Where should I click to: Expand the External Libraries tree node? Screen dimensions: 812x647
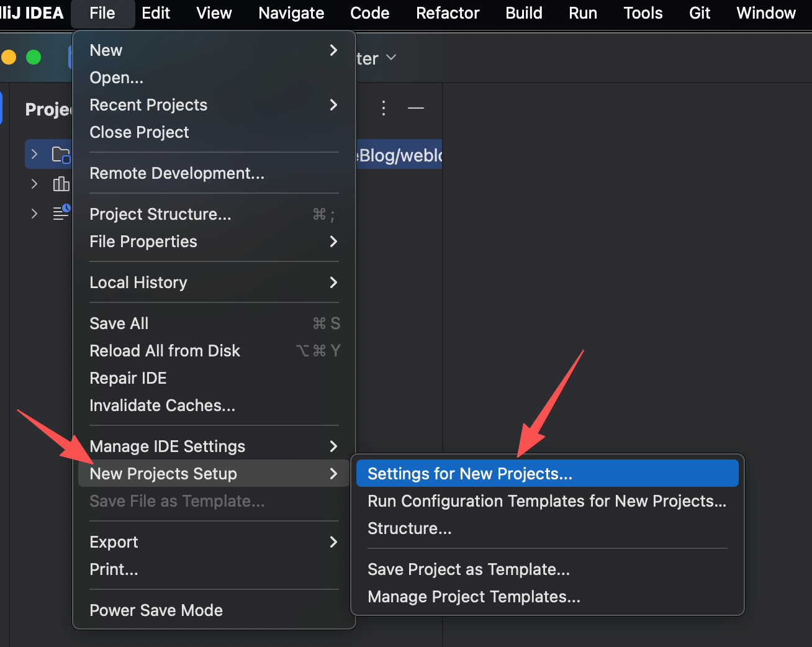point(35,184)
